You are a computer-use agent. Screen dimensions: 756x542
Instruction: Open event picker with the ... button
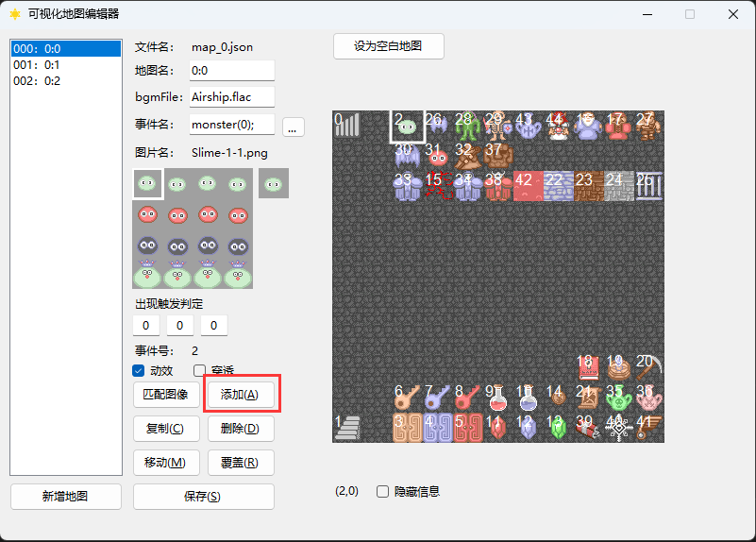(294, 127)
